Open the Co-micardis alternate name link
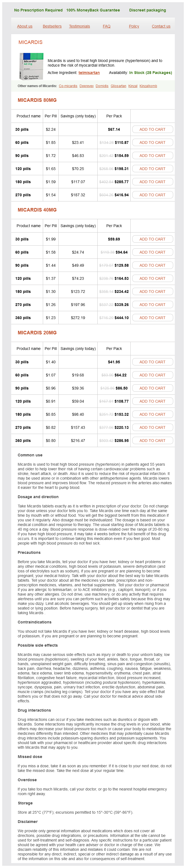The image size is (186, 868). (68, 86)
